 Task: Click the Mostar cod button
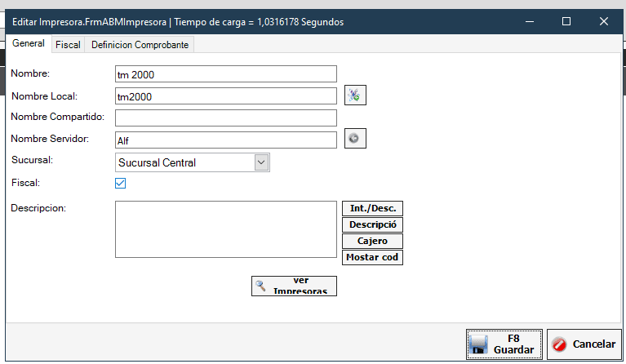point(372,257)
